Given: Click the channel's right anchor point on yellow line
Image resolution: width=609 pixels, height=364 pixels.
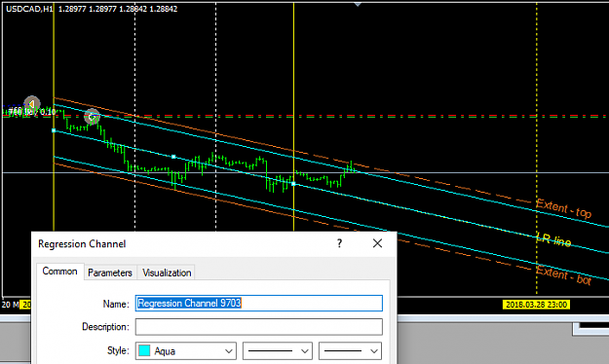Looking at the screenshot, I should tap(293, 184).
